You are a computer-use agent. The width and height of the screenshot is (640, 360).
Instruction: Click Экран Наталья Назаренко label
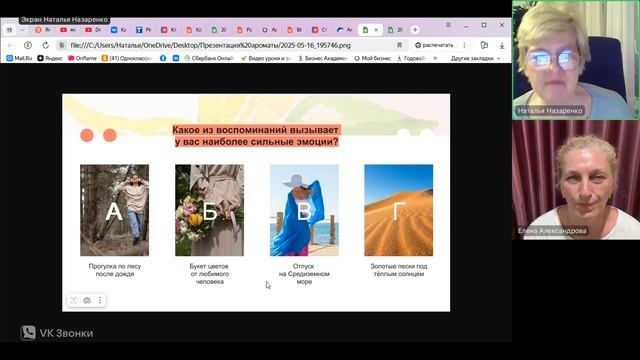(x=64, y=20)
